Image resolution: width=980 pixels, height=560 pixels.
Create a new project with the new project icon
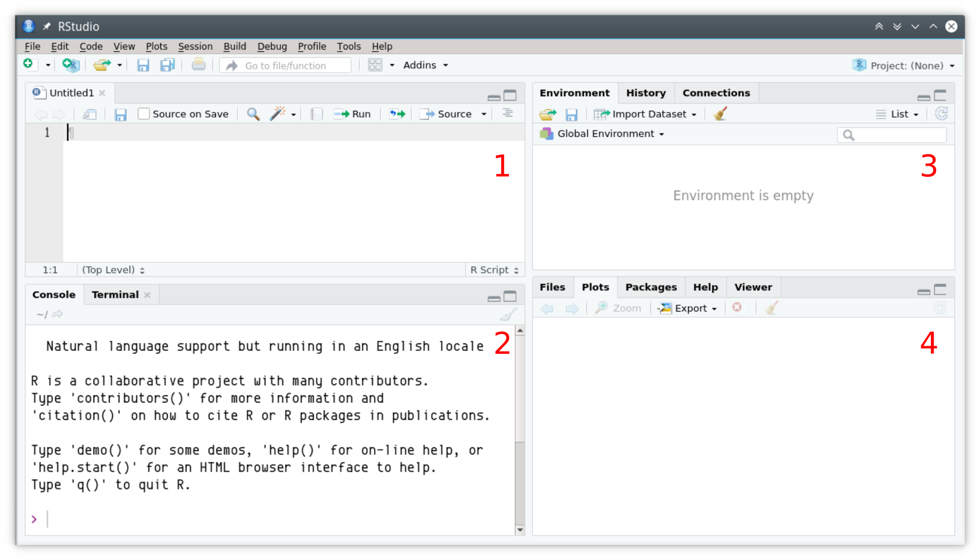click(x=70, y=65)
